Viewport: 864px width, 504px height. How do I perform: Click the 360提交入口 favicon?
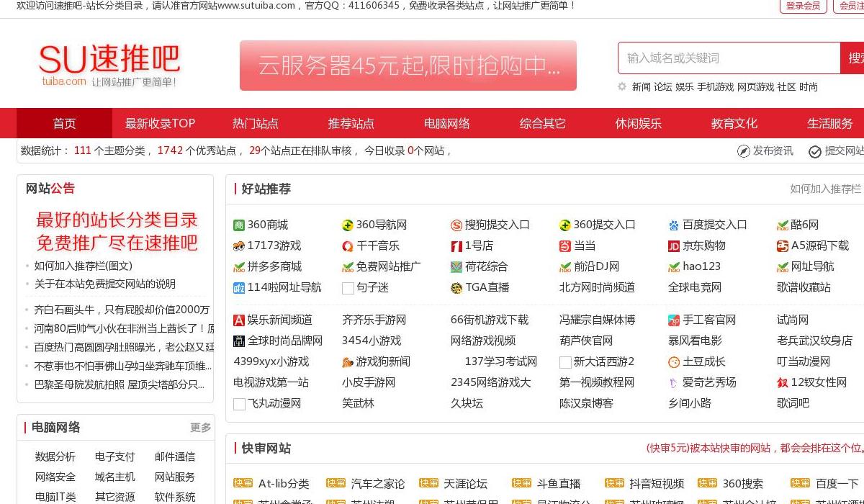coord(565,225)
